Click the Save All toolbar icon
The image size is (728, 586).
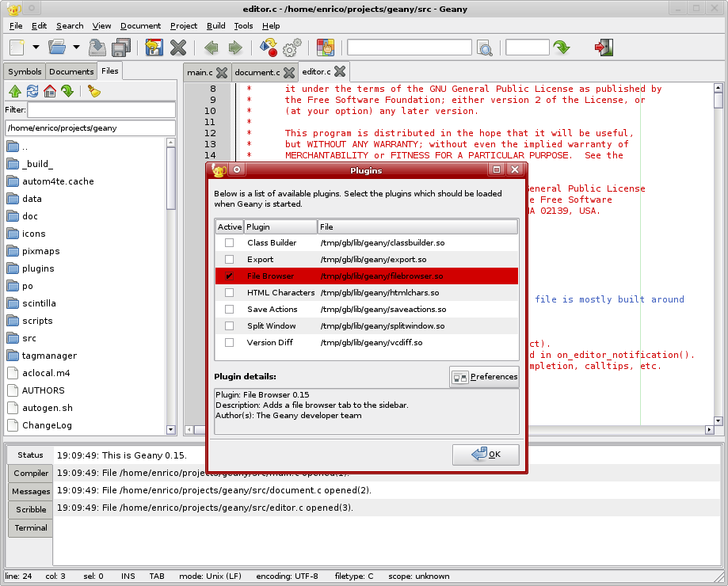tap(121, 48)
